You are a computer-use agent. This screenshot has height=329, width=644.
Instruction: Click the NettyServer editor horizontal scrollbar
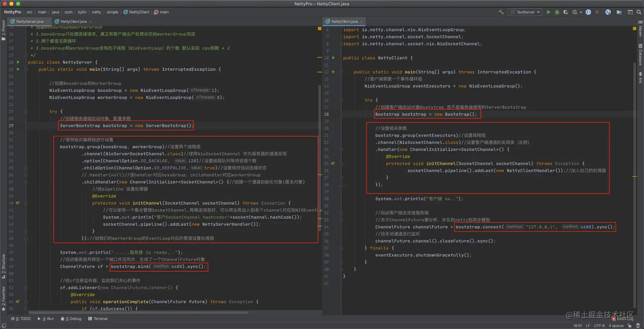tap(138, 312)
